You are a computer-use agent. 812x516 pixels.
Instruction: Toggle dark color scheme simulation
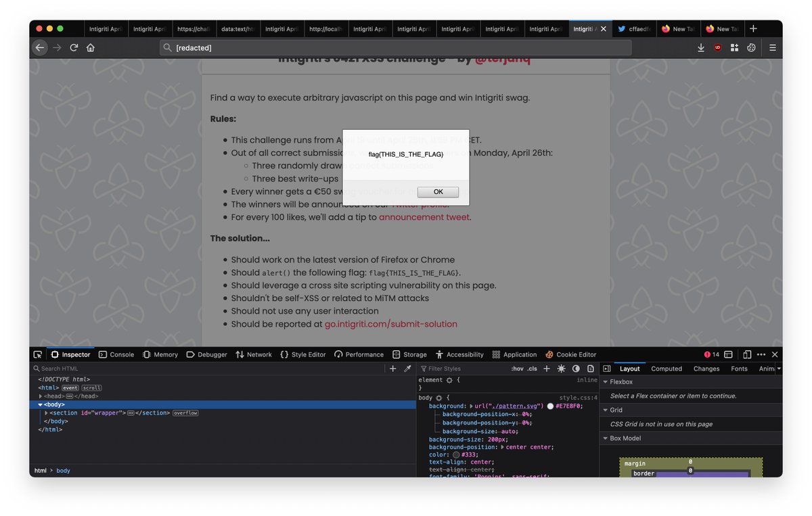coord(576,369)
